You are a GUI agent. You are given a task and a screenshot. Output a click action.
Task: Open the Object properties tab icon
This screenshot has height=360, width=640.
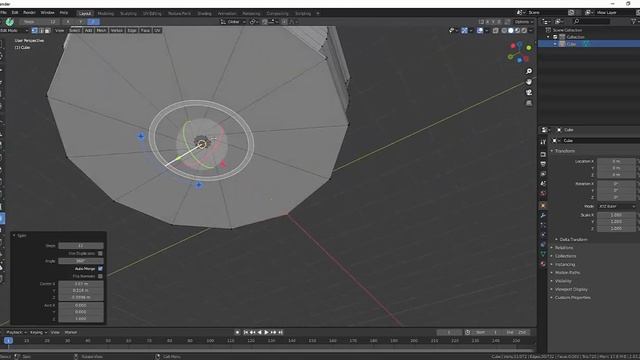pyautogui.click(x=543, y=205)
